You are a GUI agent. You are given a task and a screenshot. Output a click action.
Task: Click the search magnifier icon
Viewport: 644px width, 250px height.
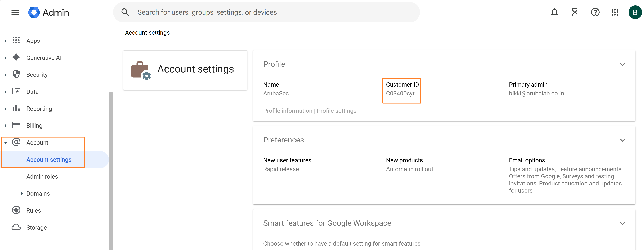[125, 12]
